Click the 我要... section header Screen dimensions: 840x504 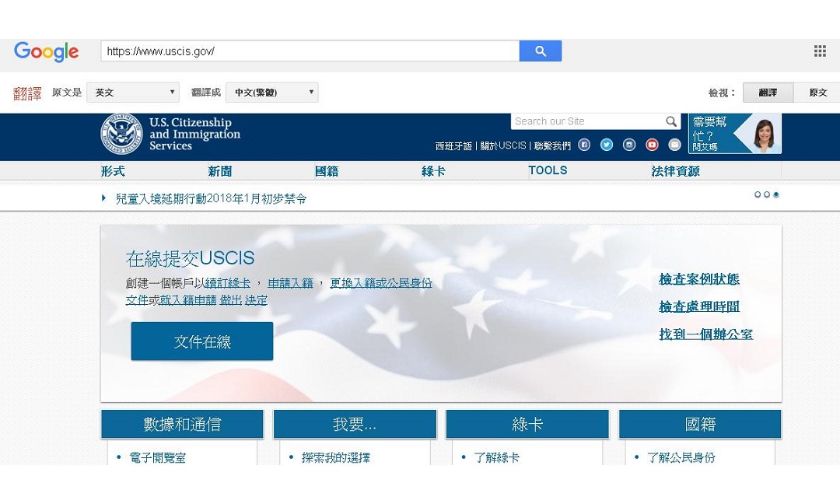point(355,424)
